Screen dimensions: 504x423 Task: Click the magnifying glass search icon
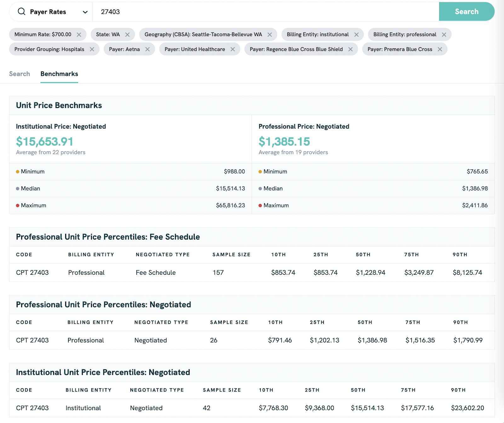[x=21, y=12]
